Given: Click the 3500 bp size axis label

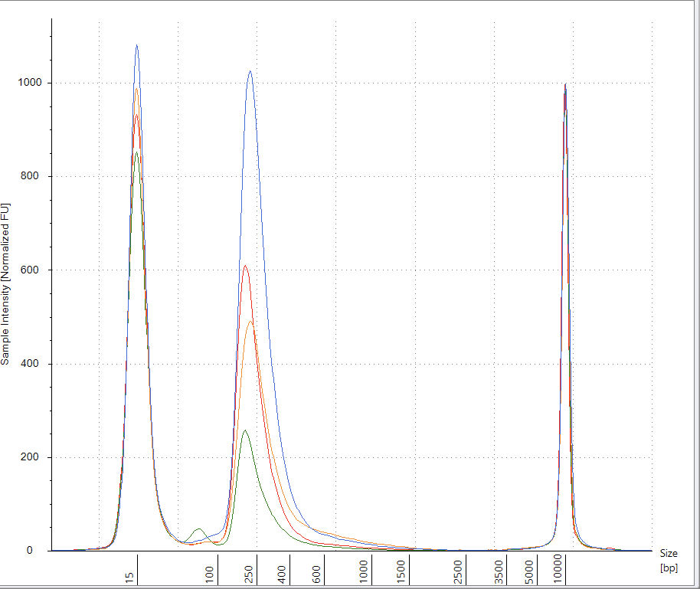Looking at the screenshot, I should 499,571.
